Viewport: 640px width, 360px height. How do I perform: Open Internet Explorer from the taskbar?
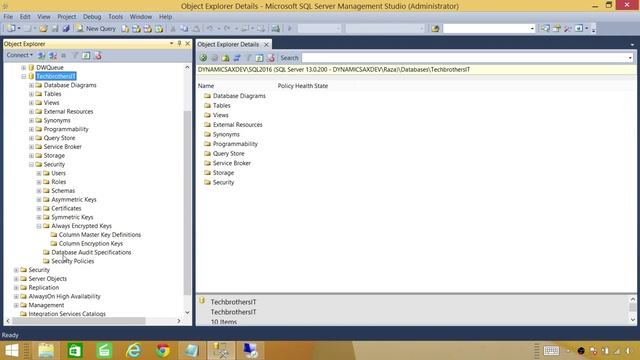[133, 351]
